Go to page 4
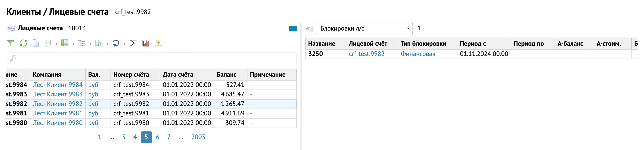The image size is (644, 150). point(135,137)
